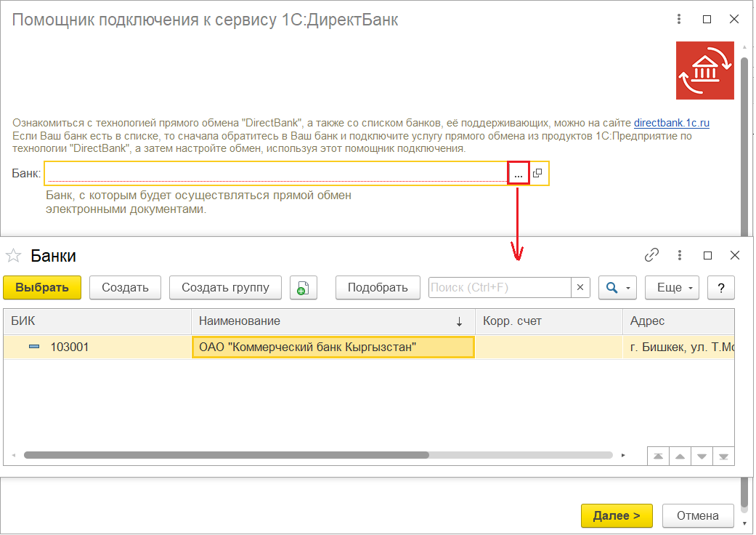756x535 pixels.
Task: Open Банки window three-dot menu
Action: click(679, 255)
